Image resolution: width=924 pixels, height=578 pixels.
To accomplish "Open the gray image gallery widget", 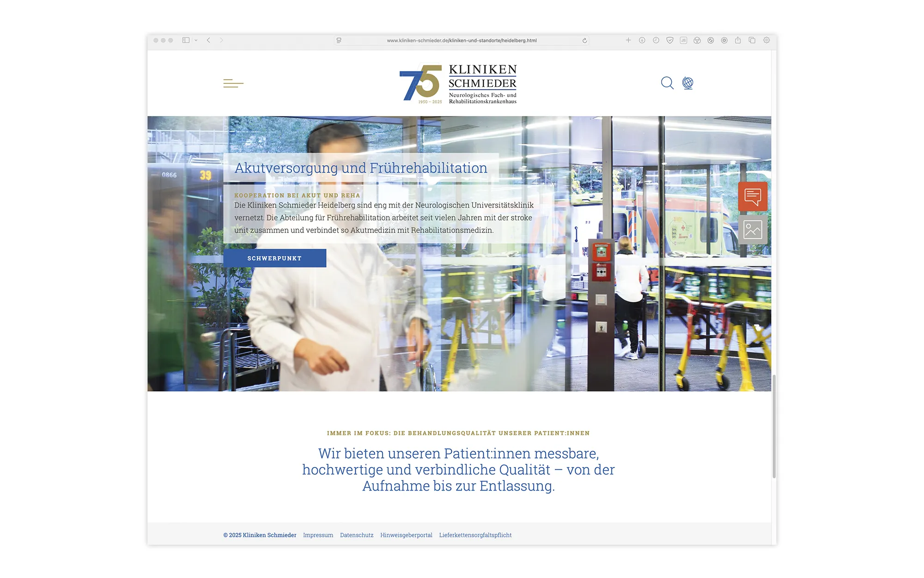I will tap(752, 229).
